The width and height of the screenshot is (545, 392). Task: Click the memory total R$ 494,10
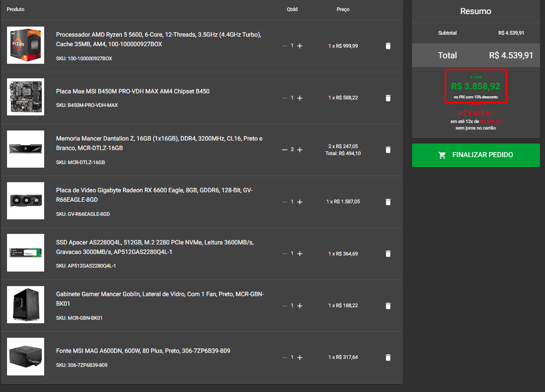(x=343, y=153)
